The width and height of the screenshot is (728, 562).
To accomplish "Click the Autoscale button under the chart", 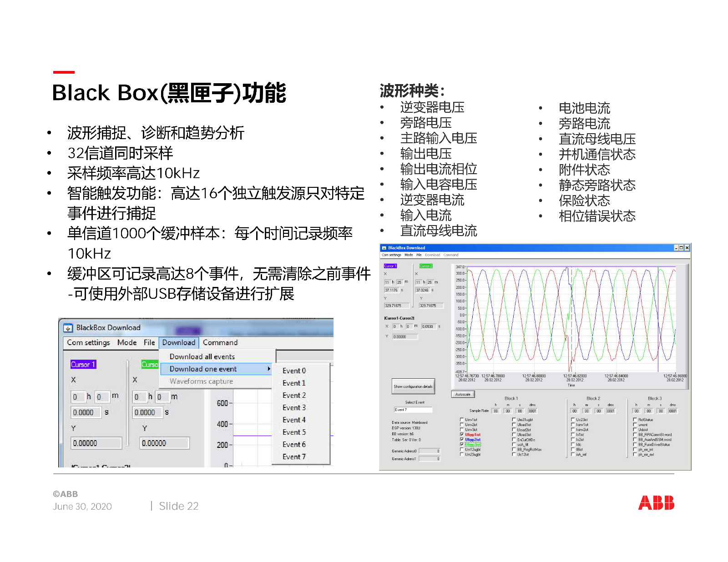I will tap(463, 394).
